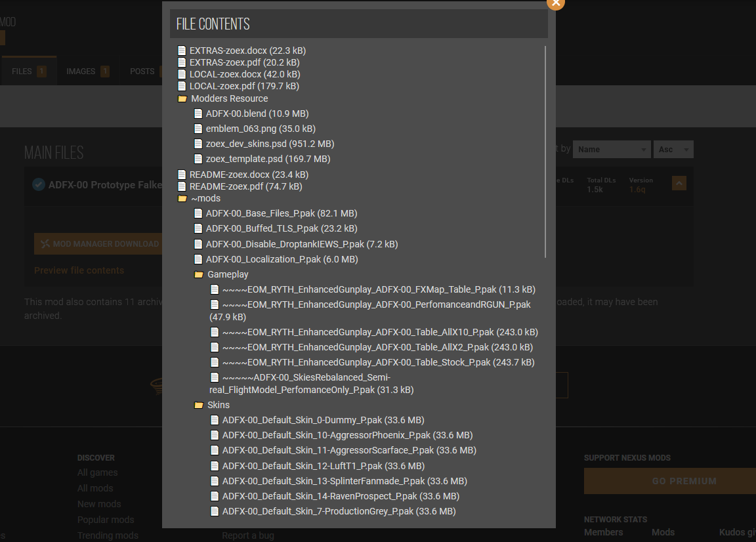
Task: Switch to the Posts tab
Action: 142,72
